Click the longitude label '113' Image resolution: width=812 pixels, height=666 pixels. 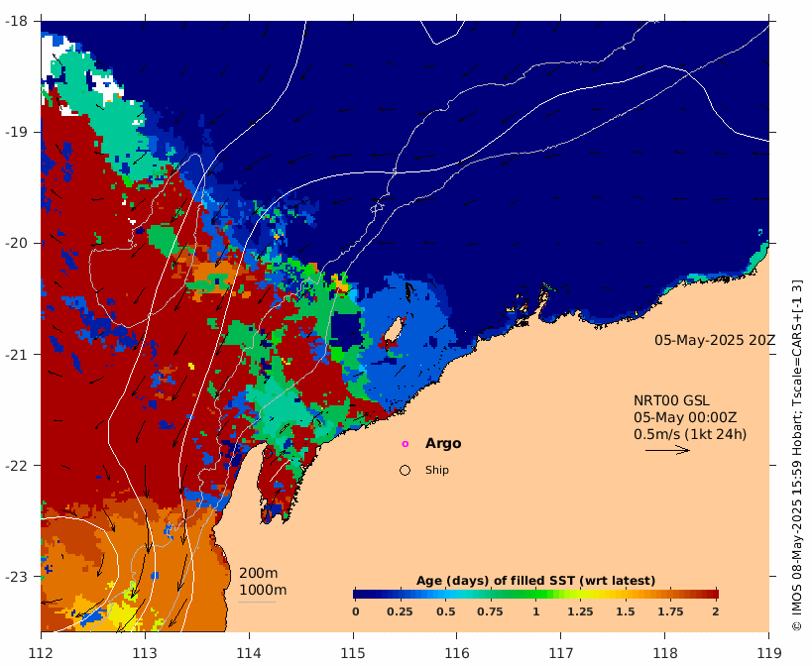[145, 653]
